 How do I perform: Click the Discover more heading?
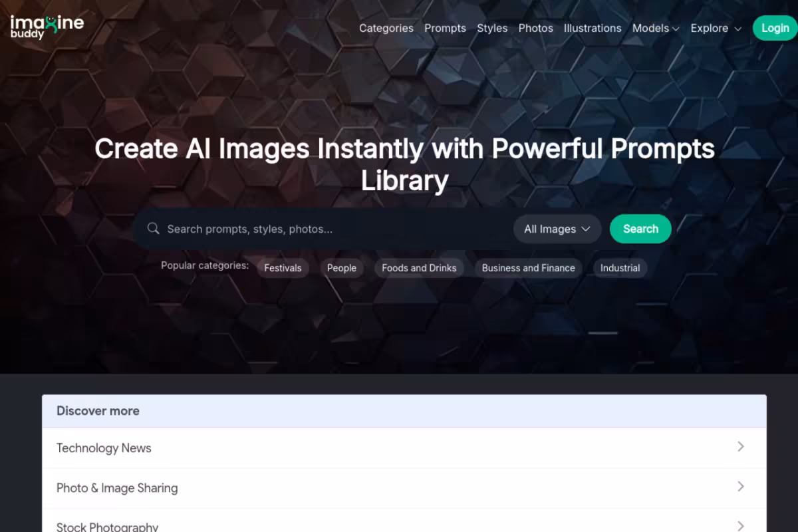pyautogui.click(x=98, y=411)
